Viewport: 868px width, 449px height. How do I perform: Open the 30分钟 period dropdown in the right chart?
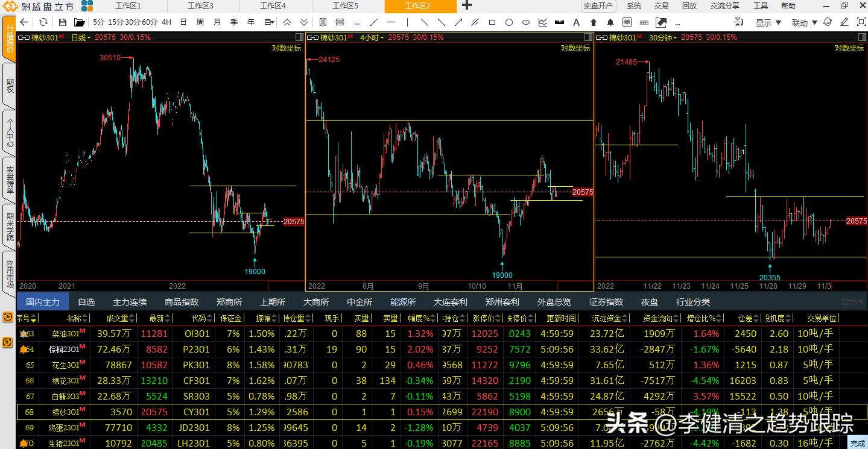pyautogui.click(x=663, y=37)
